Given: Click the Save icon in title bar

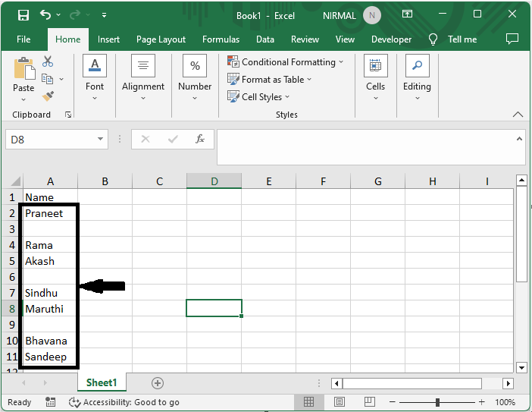Looking at the screenshot, I should click(23, 15).
